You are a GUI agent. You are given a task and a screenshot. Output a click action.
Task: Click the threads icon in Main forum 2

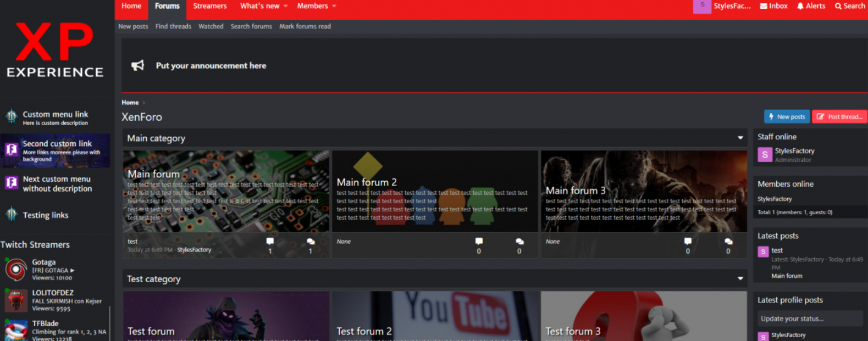tap(479, 241)
